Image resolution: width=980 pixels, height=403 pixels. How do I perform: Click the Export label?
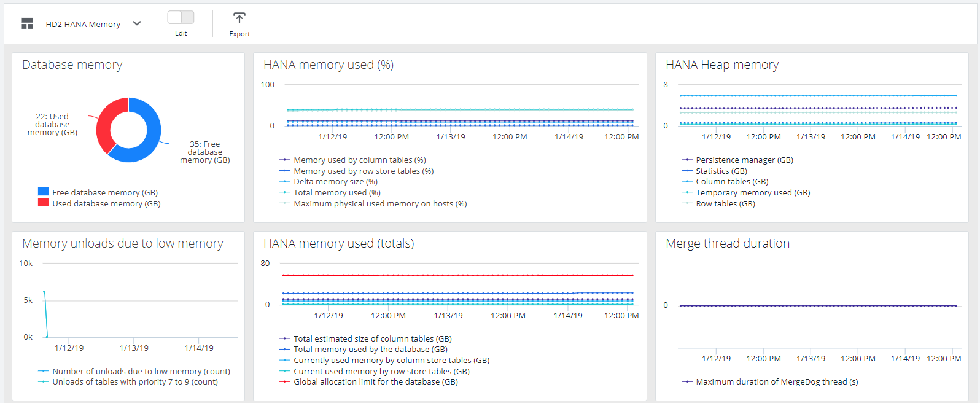click(x=239, y=34)
